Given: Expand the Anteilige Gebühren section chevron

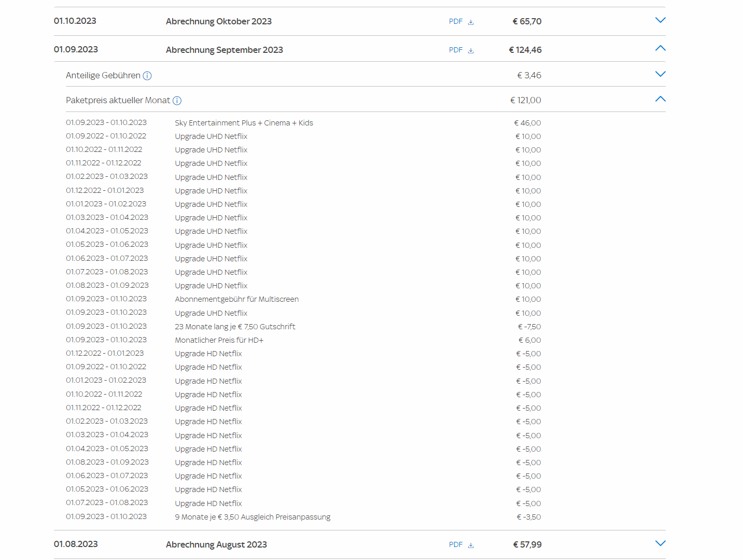Looking at the screenshot, I should pyautogui.click(x=660, y=74).
